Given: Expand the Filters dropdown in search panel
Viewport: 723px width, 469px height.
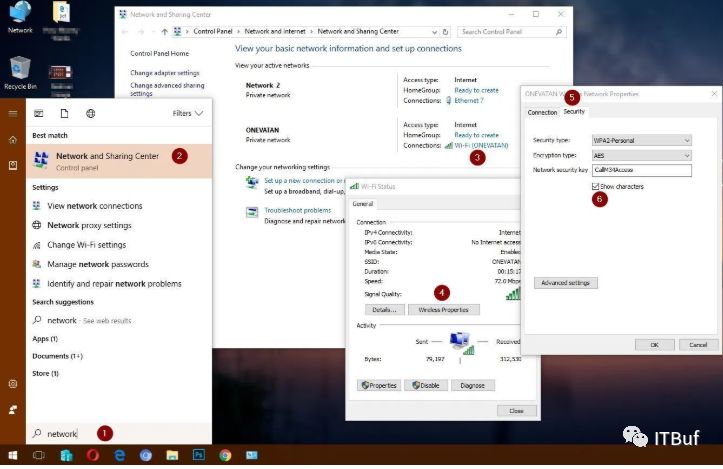Looking at the screenshot, I should pyautogui.click(x=188, y=113).
